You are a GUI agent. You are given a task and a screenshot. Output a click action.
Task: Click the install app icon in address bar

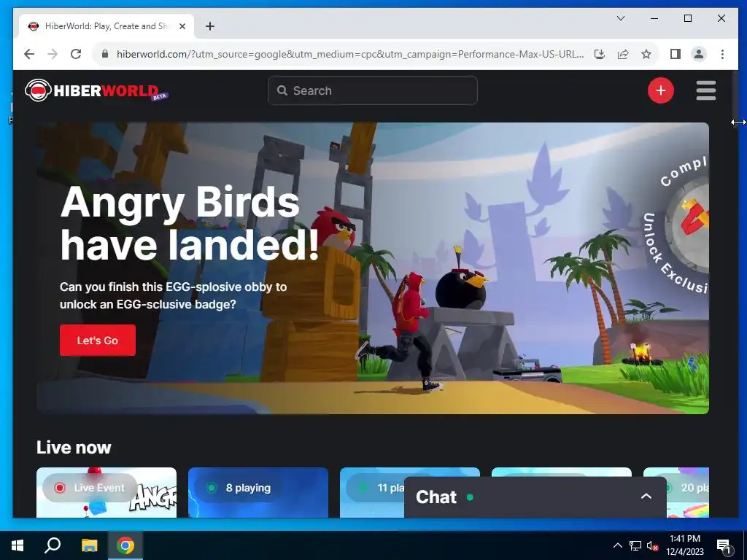(600, 54)
